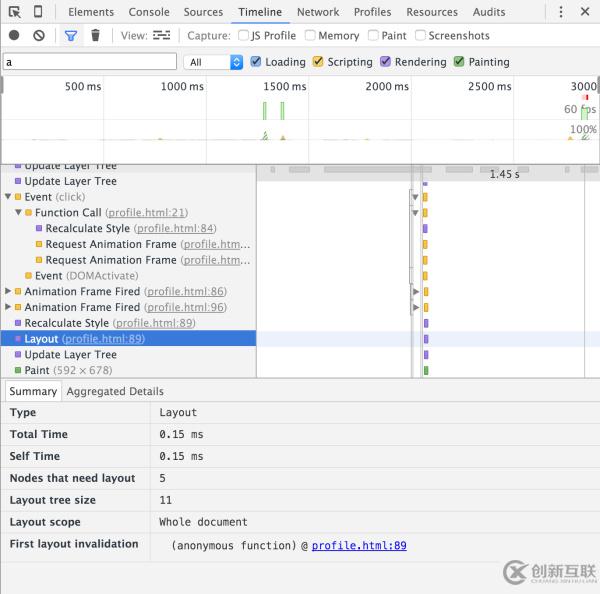Screen dimensions: 600x594
Task: Activate the inspect element picker icon
Action: pos(15,12)
